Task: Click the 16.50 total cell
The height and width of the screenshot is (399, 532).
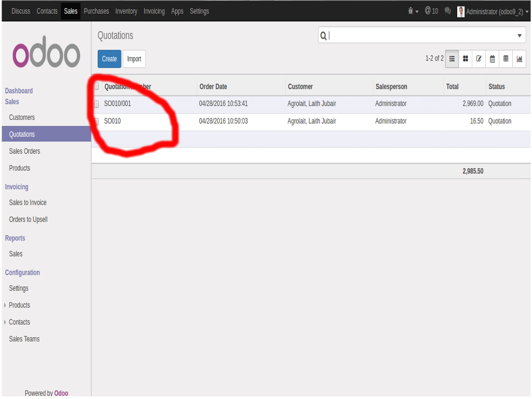Action: pos(477,121)
